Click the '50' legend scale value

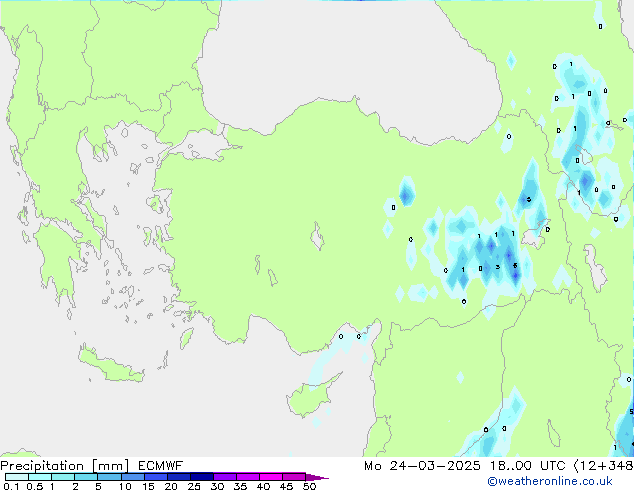309,486
